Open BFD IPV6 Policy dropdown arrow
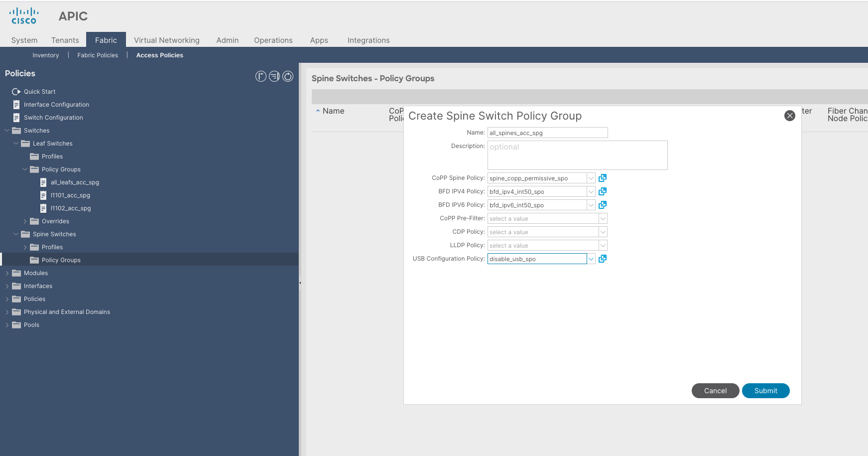The height and width of the screenshot is (456, 868). tap(591, 205)
